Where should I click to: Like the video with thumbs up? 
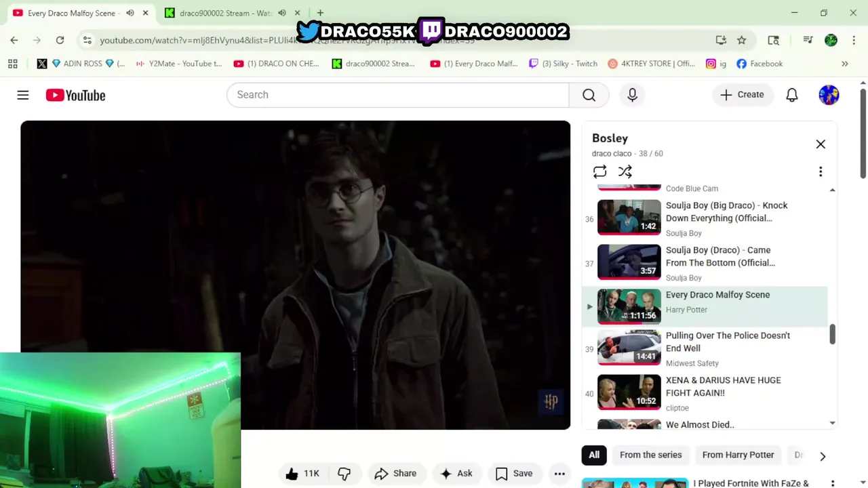click(302, 474)
